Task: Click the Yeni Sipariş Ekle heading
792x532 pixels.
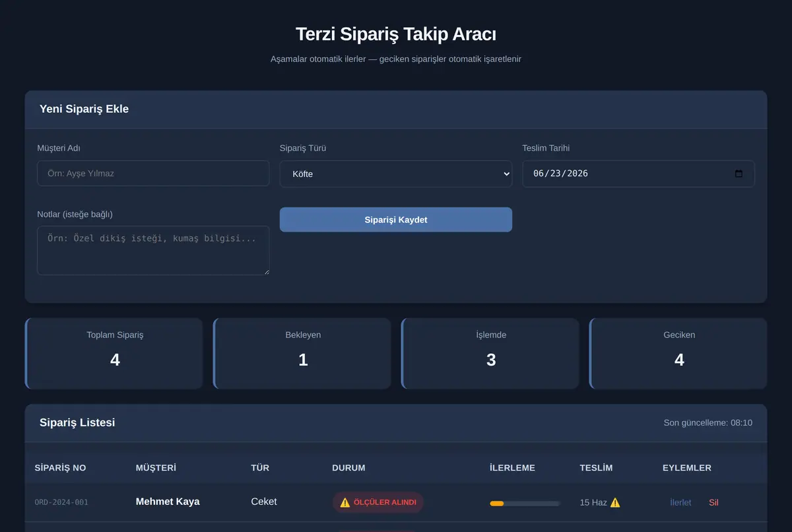Action: pos(84,109)
